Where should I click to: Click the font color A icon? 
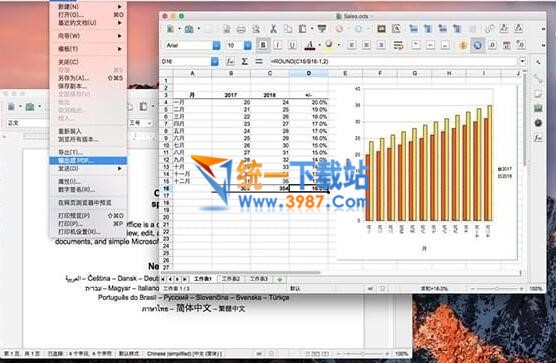click(x=310, y=45)
